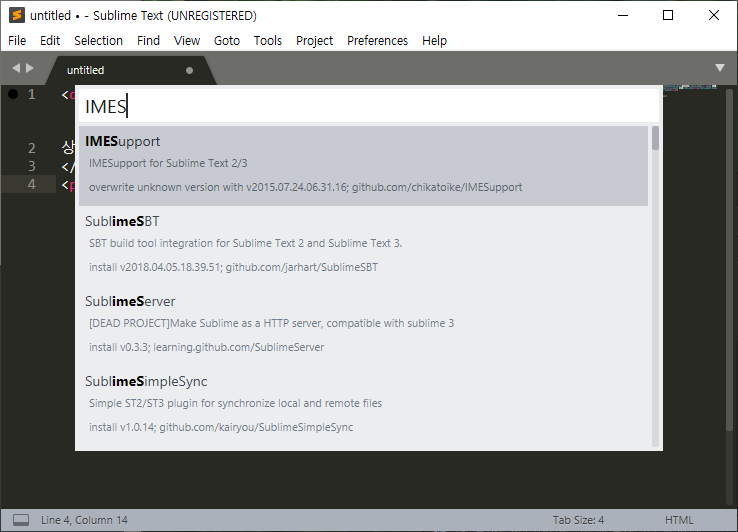Maximize the Sublime Text window

click(668, 16)
